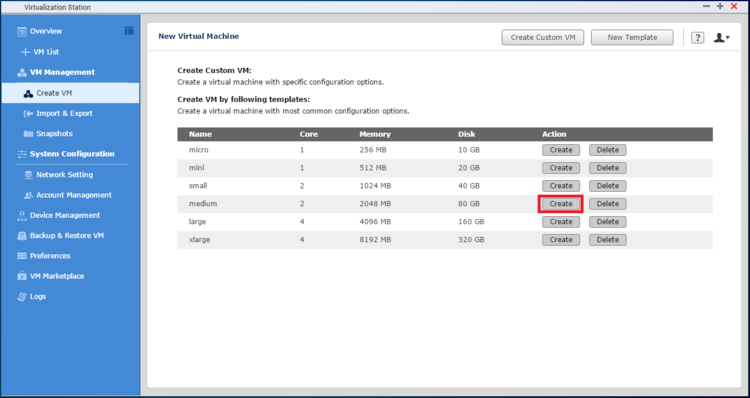View Logs page
The height and width of the screenshot is (398, 750).
pyautogui.click(x=38, y=296)
